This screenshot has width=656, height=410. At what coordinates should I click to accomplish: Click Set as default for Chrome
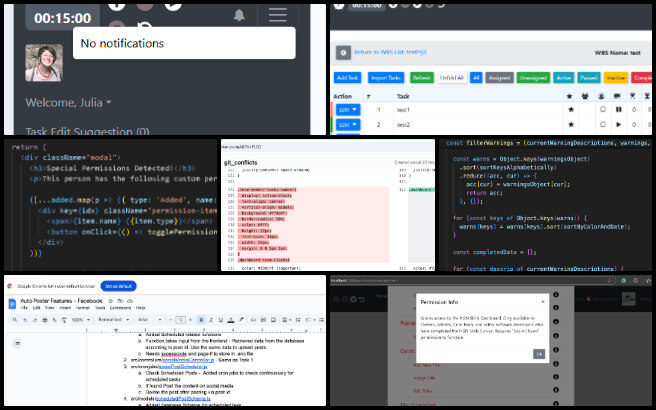[x=118, y=286]
